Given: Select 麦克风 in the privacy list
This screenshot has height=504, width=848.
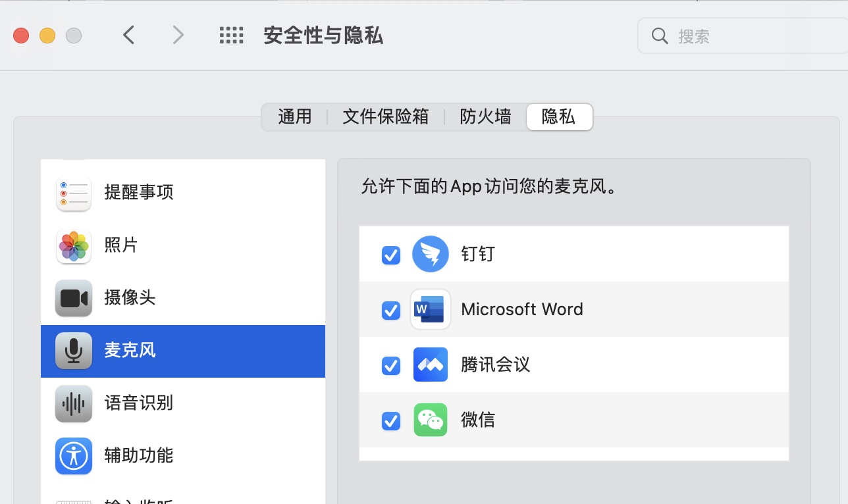Looking at the screenshot, I should click(183, 351).
